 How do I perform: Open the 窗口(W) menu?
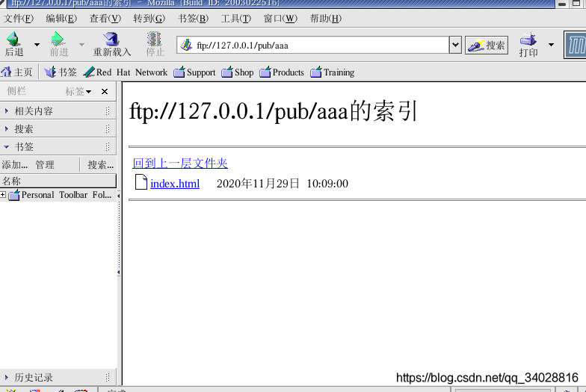280,18
